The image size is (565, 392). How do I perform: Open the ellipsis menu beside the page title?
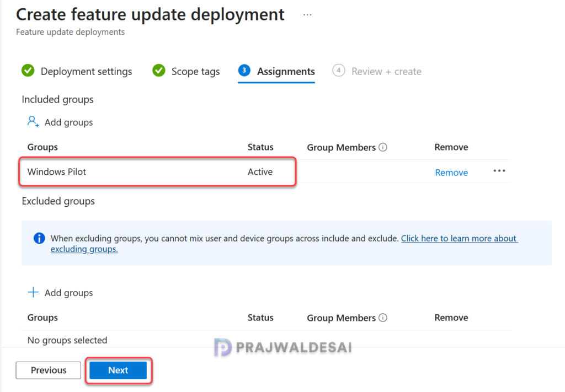[307, 15]
